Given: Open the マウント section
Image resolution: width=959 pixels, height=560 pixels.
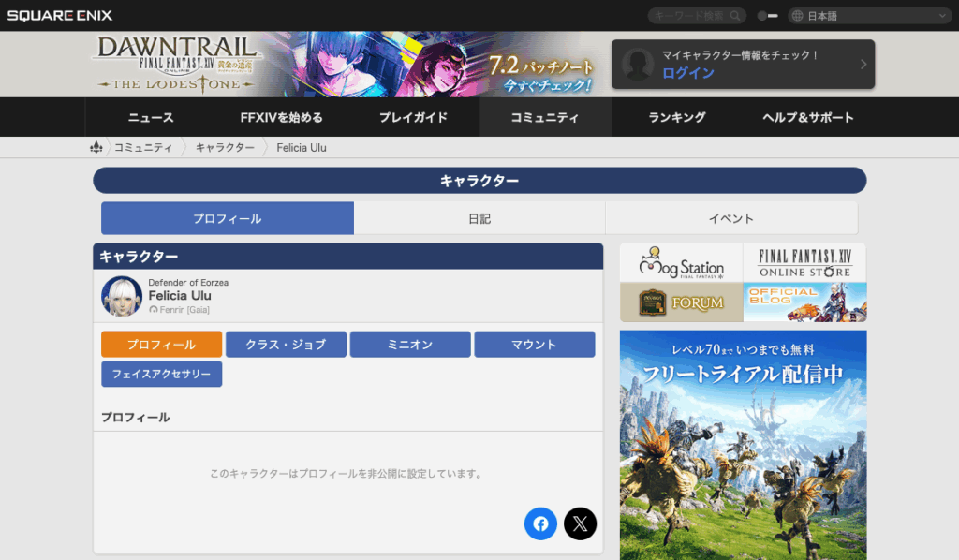Looking at the screenshot, I should click(x=535, y=345).
